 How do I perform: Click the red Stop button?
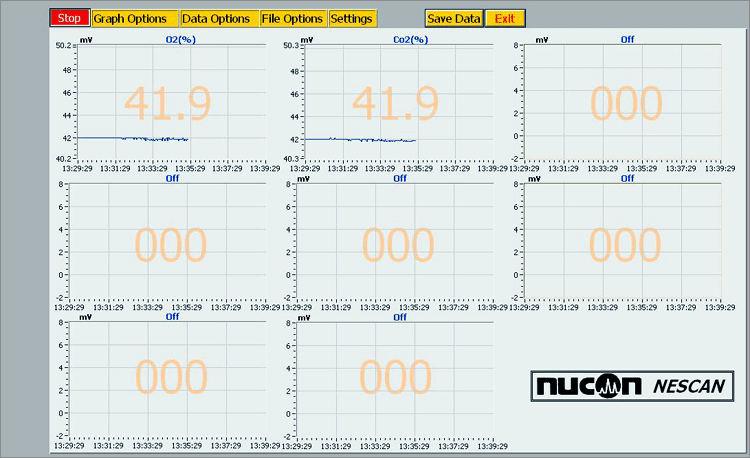point(70,18)
